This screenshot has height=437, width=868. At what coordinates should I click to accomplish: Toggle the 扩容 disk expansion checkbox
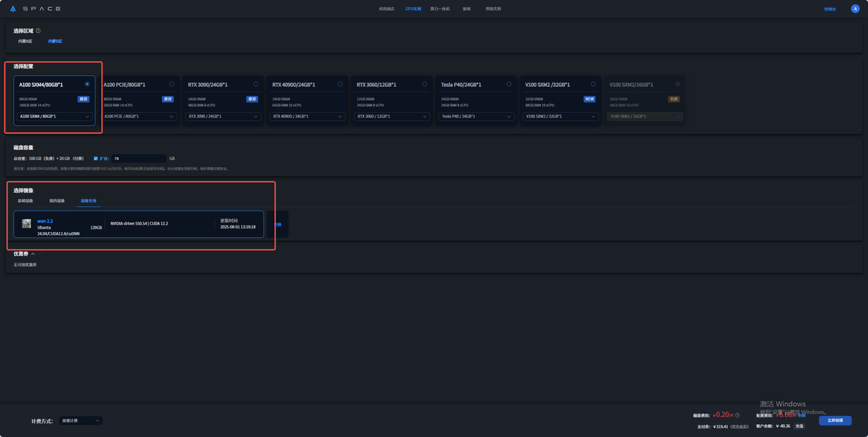pos(96,158)
